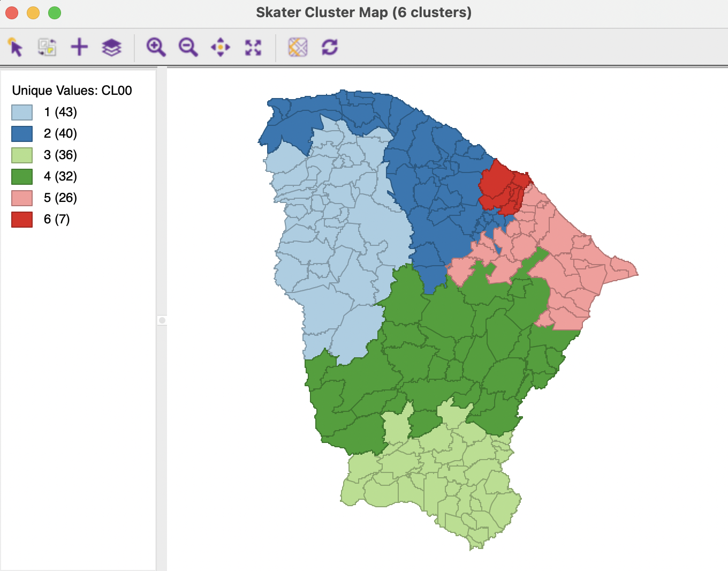Open the Base Map selection icon
The height and width of the screenshot is (571, 728).
[298, 47]
